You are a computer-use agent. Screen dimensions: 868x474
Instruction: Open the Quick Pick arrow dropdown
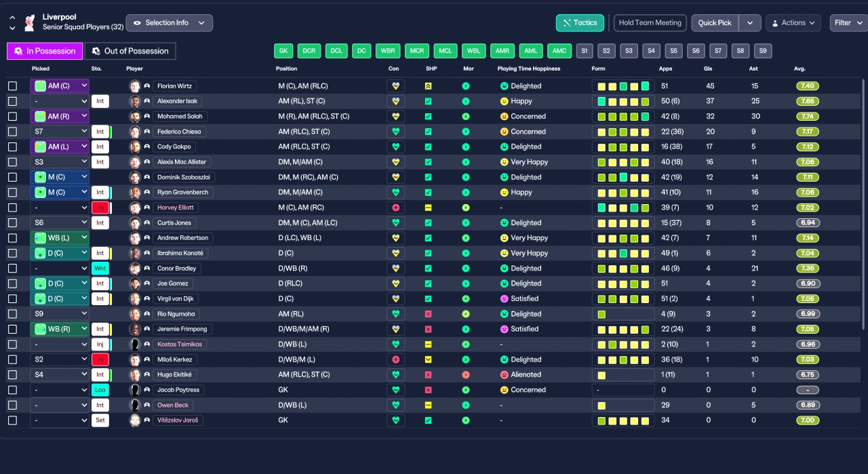click(x=749, y=23)
